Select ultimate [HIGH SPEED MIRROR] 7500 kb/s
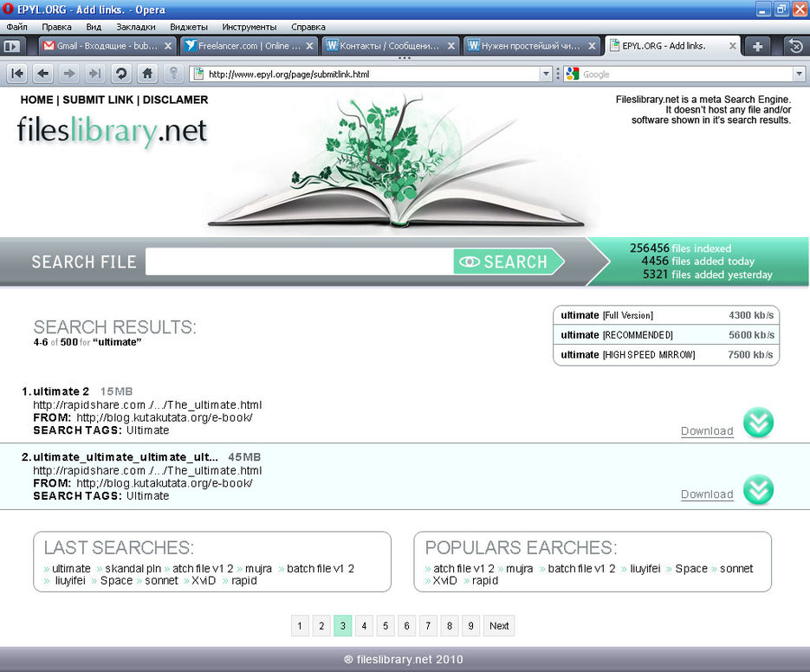This screenshot has height=672, width=810. [x=666, y=355]
